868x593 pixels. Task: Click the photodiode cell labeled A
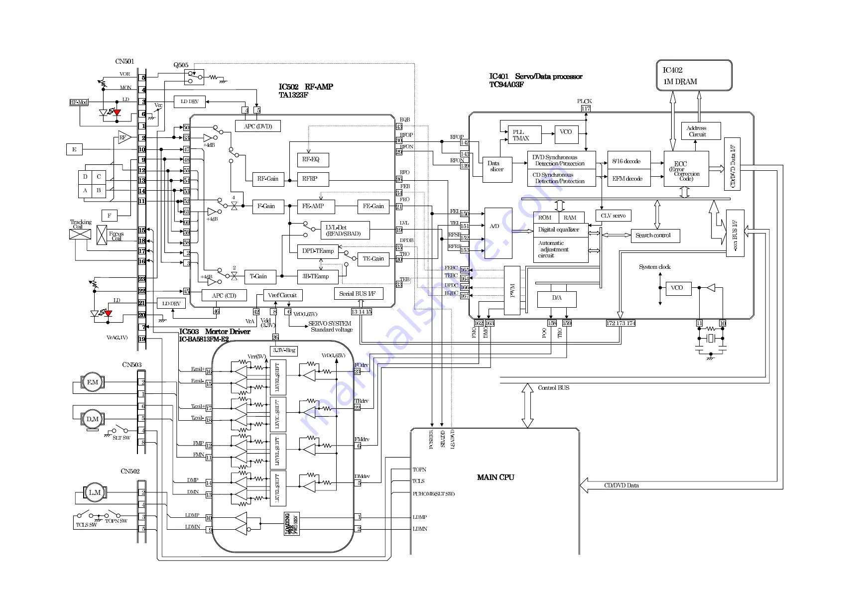85,191
